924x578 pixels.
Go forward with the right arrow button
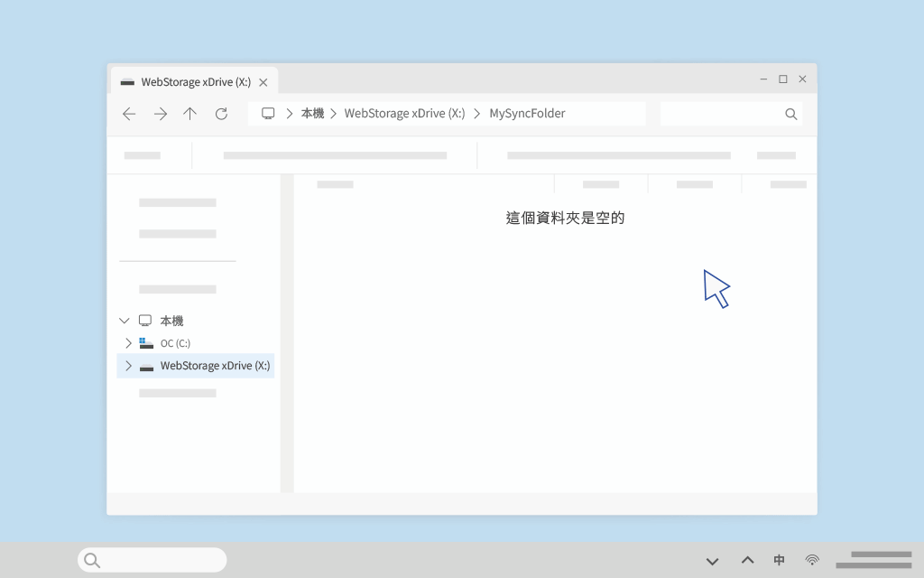[x=161, y=114]
